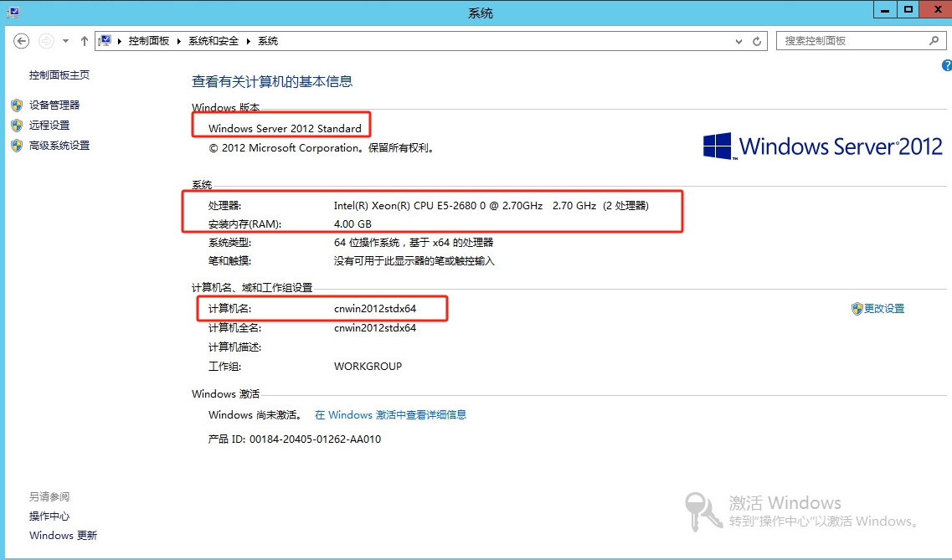This screenshot has width=952, height=560.
Task: Click the shield icon beside 高级系统设置
Action: pos(17,146)
